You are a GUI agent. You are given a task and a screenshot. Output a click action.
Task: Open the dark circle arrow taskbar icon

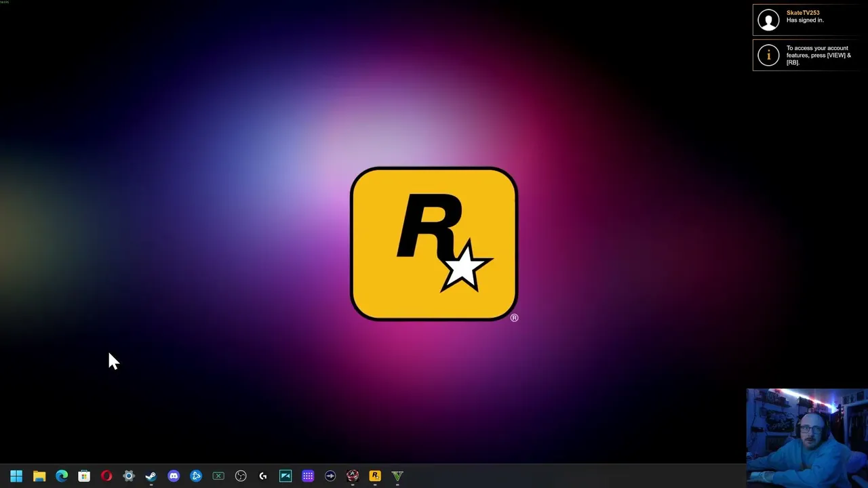[x=330, y=476]
